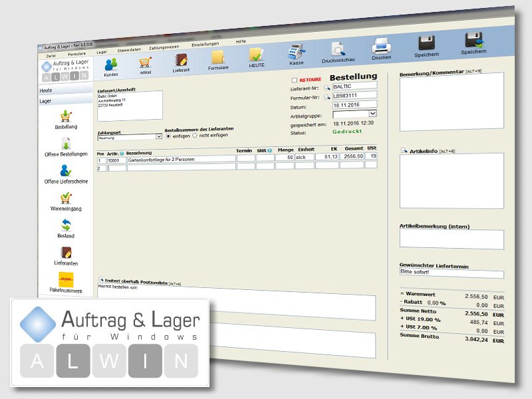Open Bestand in the sidebar
Screen dimensions: 532x399
pos(66,229)
